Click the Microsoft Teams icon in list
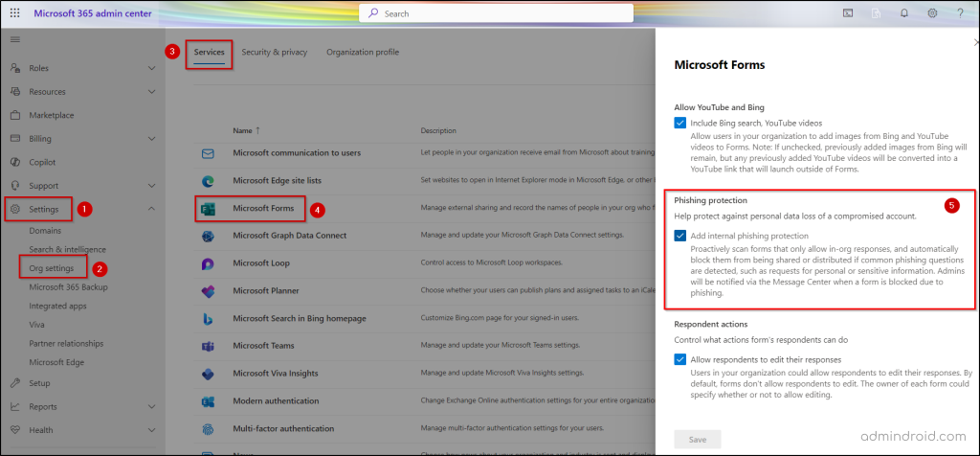This screenshot has width=980, height=456. point(208,346)
